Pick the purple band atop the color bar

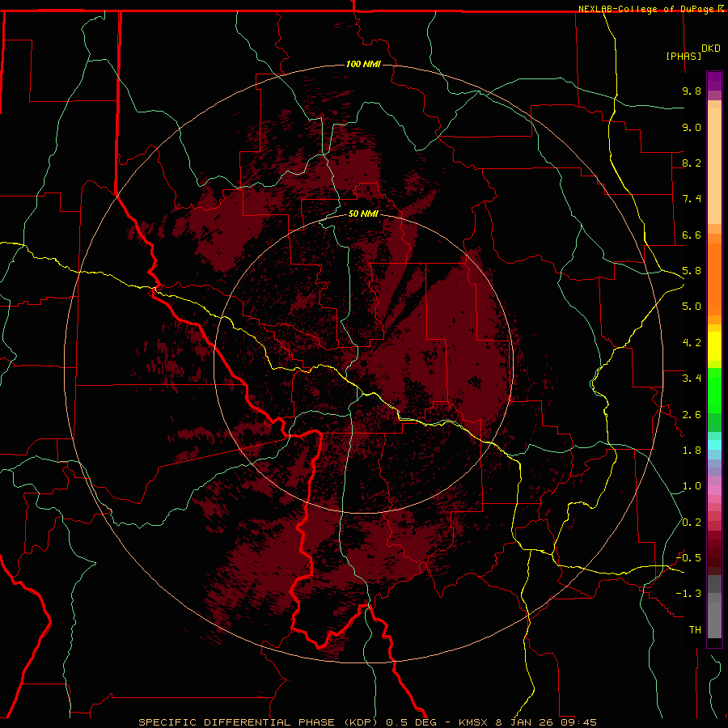coord(714,81)
